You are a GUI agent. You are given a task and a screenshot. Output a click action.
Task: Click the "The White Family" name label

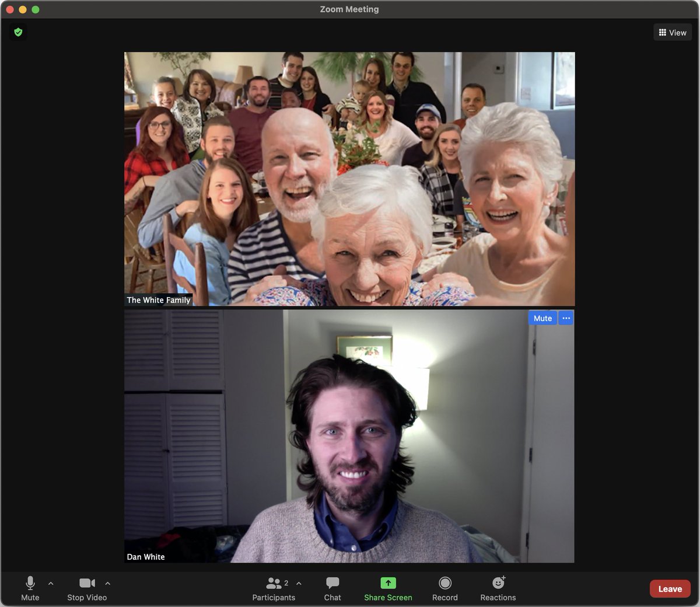159,300
